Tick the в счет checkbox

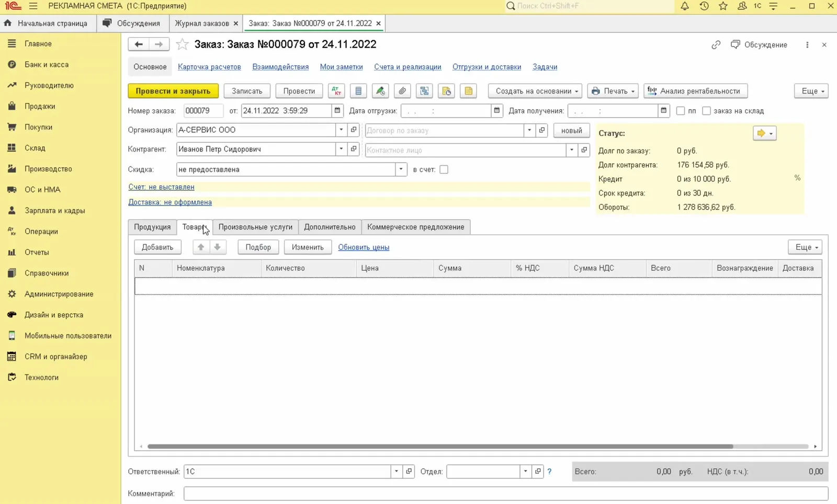pyautogui.click(x=444, y=169)
